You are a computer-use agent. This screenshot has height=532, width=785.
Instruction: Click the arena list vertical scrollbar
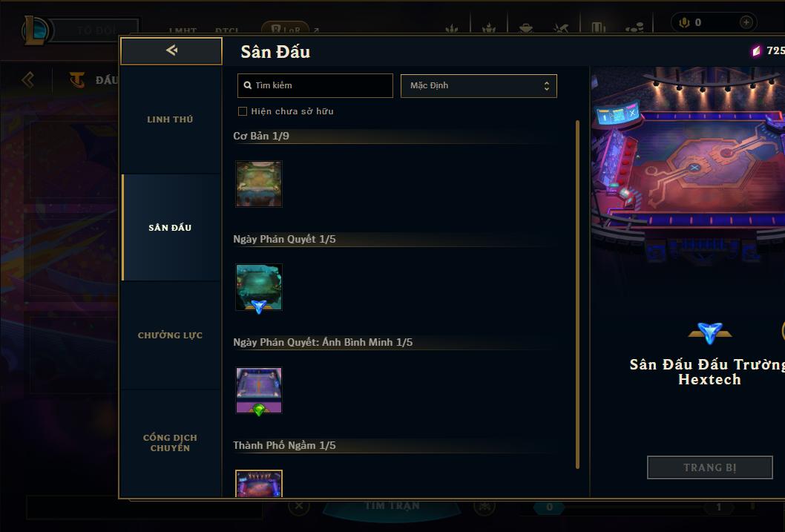coord(577,295)
